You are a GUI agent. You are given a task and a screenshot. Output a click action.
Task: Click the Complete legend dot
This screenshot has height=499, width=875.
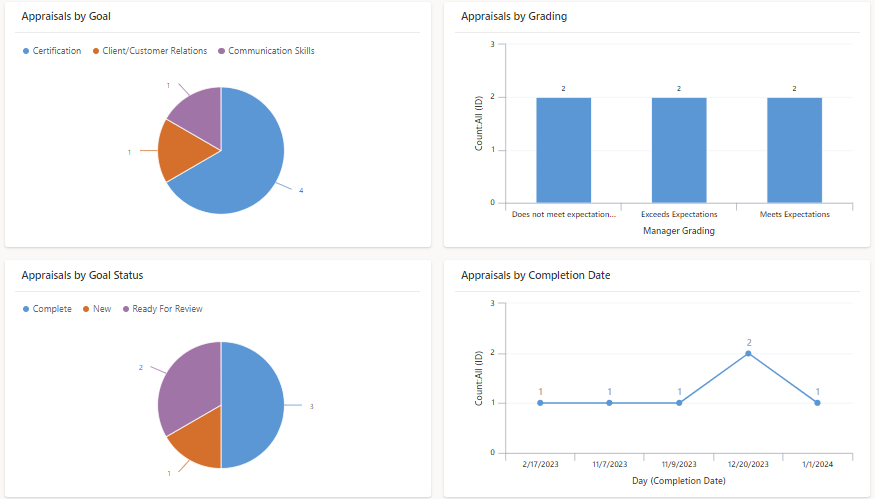tap(26, 309)
